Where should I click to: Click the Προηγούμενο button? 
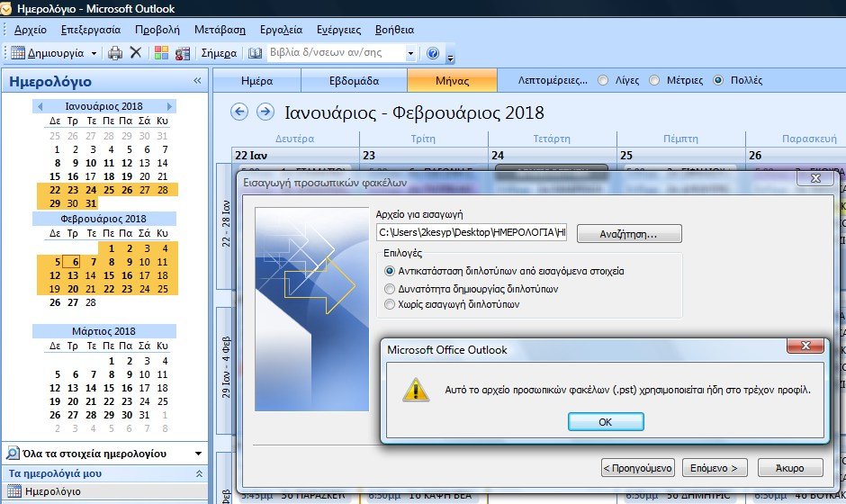click(637, 468)
